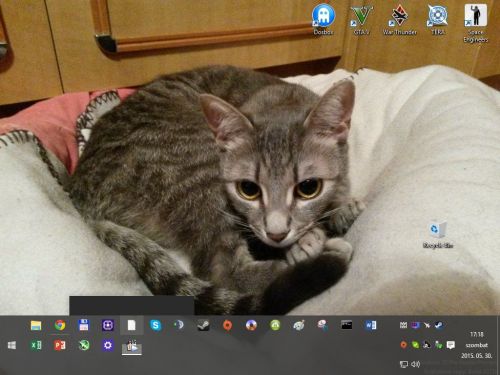
Task: Click the underlined active taskbar app
Action: pyautogui.click(x=132, y=347)
